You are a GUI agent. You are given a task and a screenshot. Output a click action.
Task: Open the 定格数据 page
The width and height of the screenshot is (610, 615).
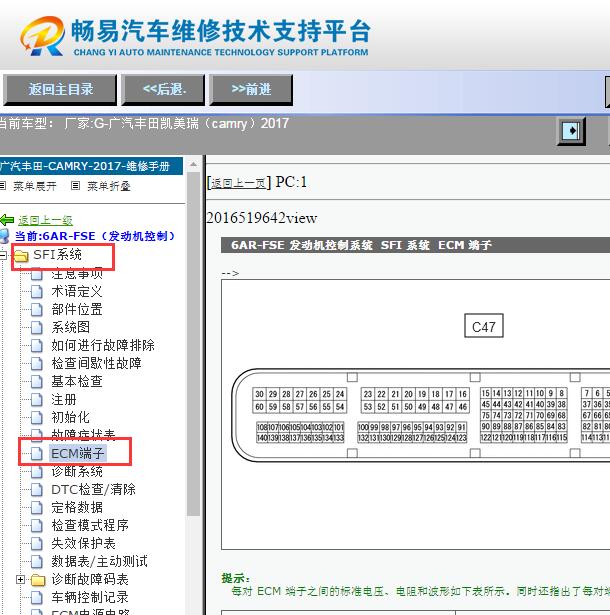click(77, 508)
